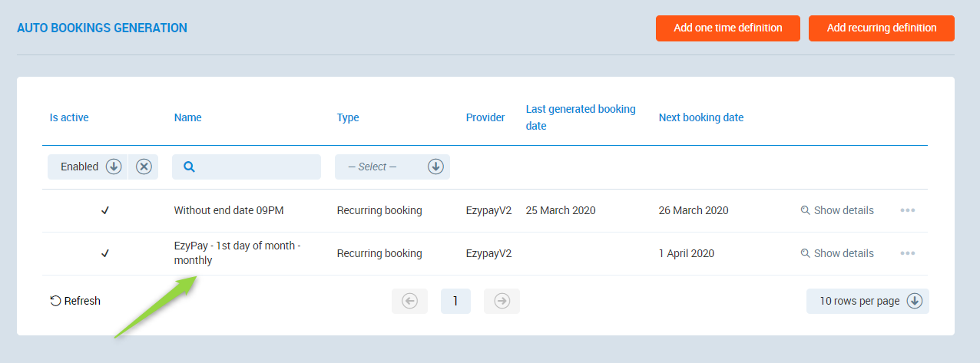Screen dimensions: 980x363
Task: Click Add recurring definition button
Action: click(x=881, y=28)
